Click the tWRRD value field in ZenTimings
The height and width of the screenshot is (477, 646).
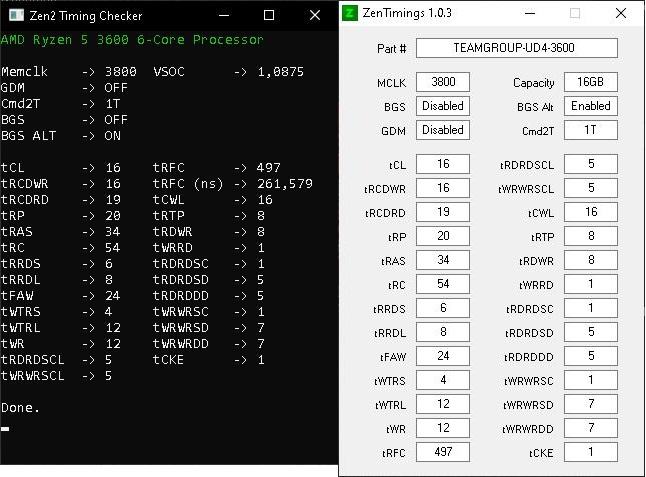pyautogui.click(x=591, y=284)
